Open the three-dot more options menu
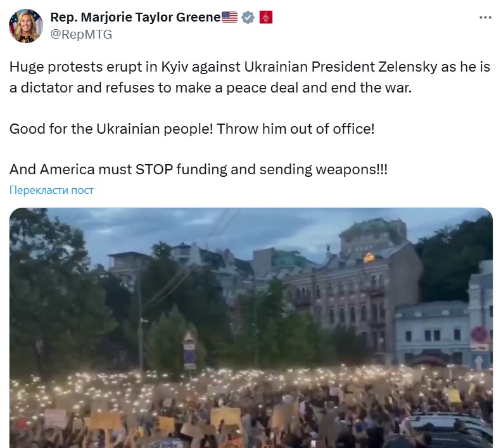The height and width of the screenshot is (448, 501). click(485, 18)
